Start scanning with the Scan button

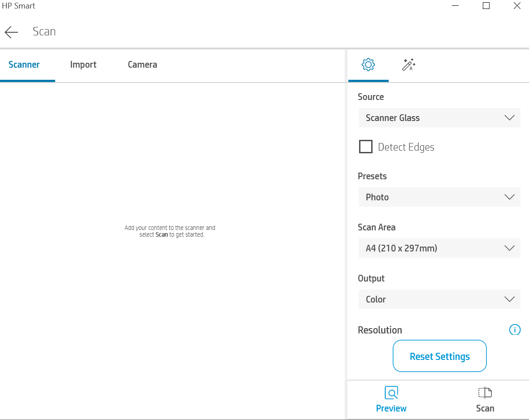485,399
